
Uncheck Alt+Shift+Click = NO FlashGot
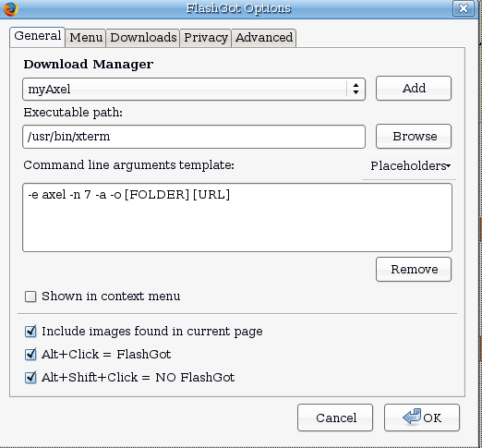(30, 378)
